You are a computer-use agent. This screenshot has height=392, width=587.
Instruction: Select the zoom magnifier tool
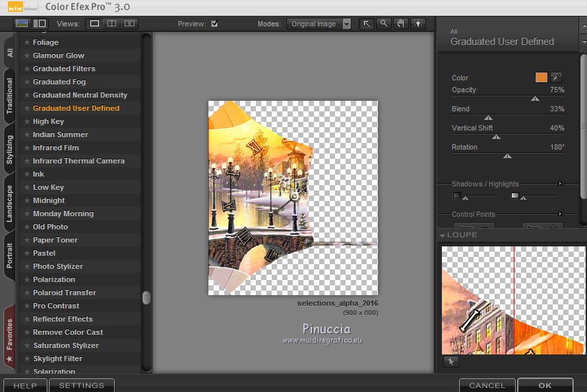pos(383,24)
